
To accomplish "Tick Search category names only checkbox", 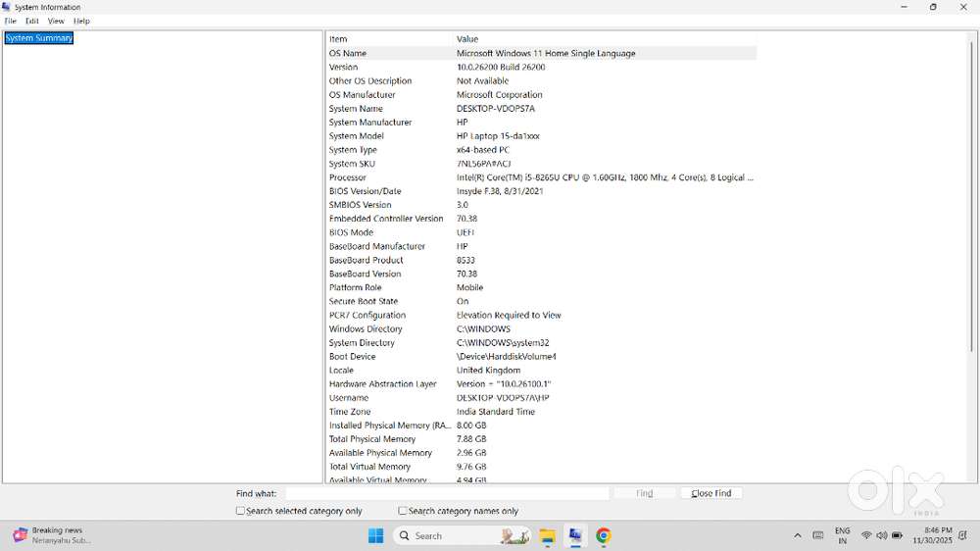I will [403, 511].
